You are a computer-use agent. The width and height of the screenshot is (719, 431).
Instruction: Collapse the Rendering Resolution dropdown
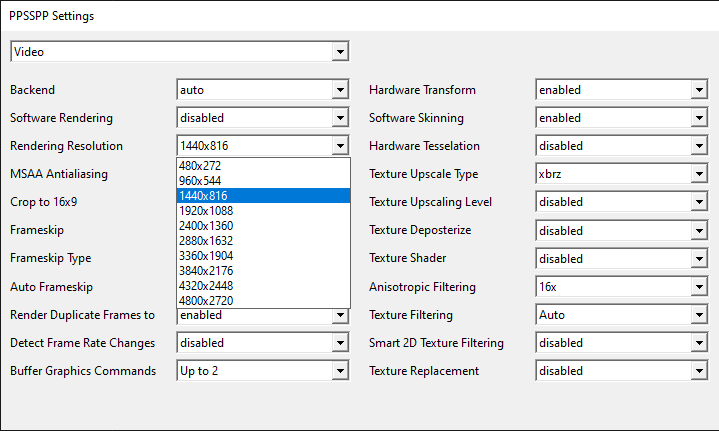tap(263, 146)
